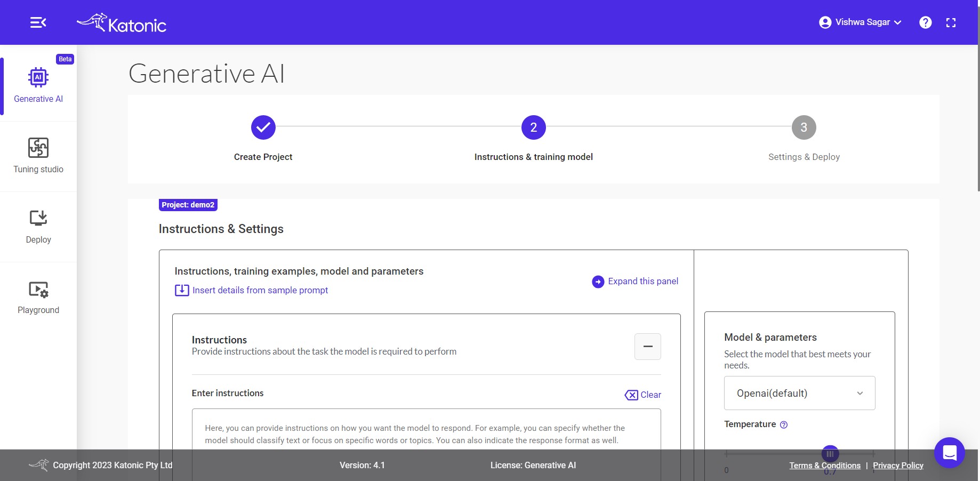Click the Version: 4.1 footer text
The height and width of the screenshot is (481, 980).
tap(363, 465)
